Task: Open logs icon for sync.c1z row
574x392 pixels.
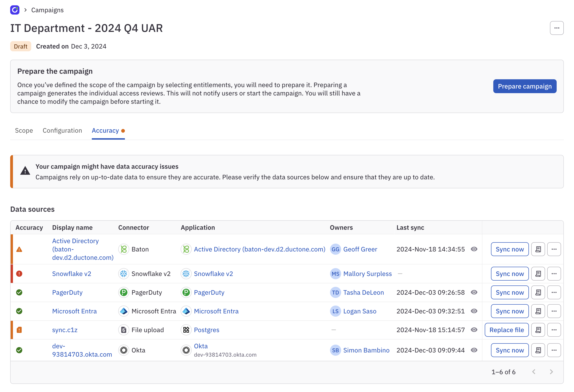Action: coord(538,330)
